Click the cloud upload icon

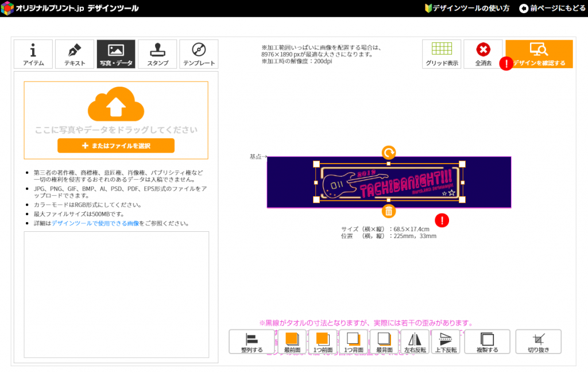pos(116,104)
